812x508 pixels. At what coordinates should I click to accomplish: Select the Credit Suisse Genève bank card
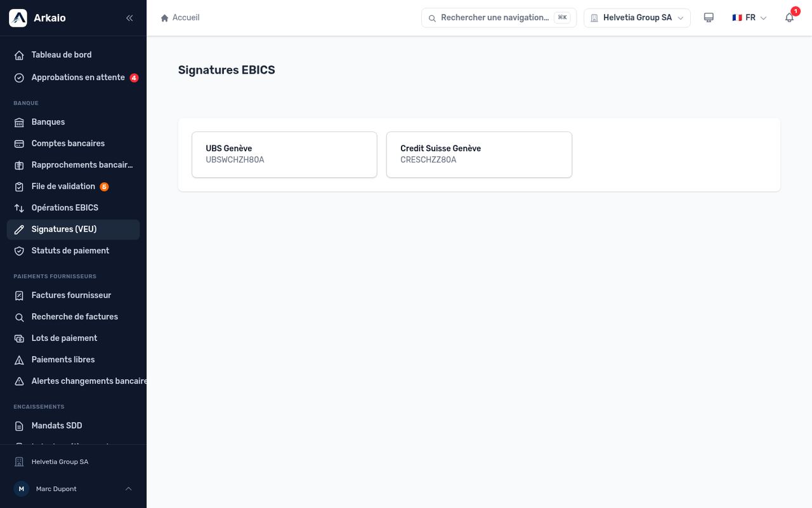479,154
